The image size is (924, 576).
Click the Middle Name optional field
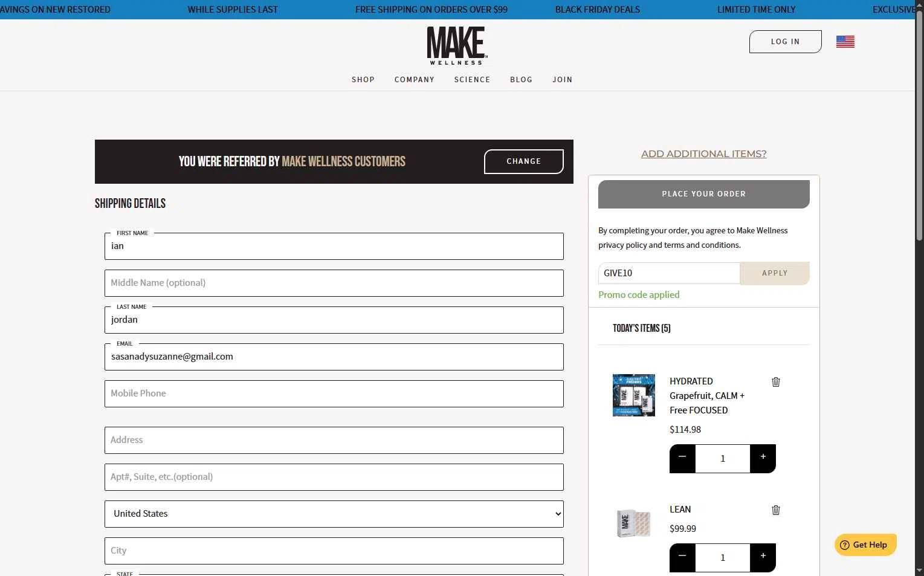click(x=334, y=283)
